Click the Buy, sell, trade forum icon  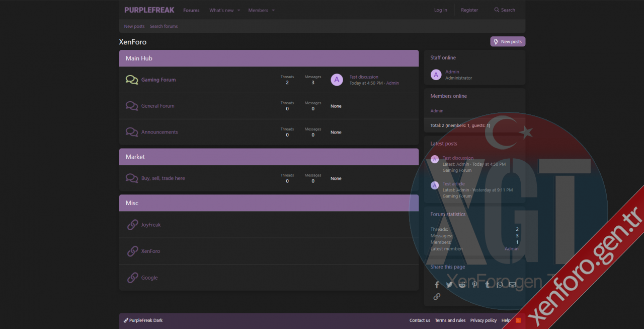(x=132, y=178)
